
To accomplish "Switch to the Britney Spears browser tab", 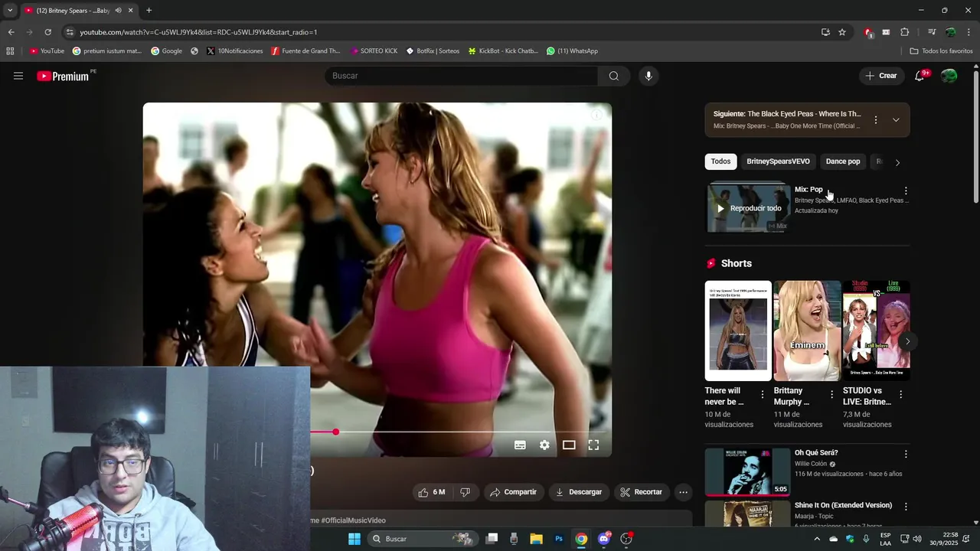I will point(73,11).
